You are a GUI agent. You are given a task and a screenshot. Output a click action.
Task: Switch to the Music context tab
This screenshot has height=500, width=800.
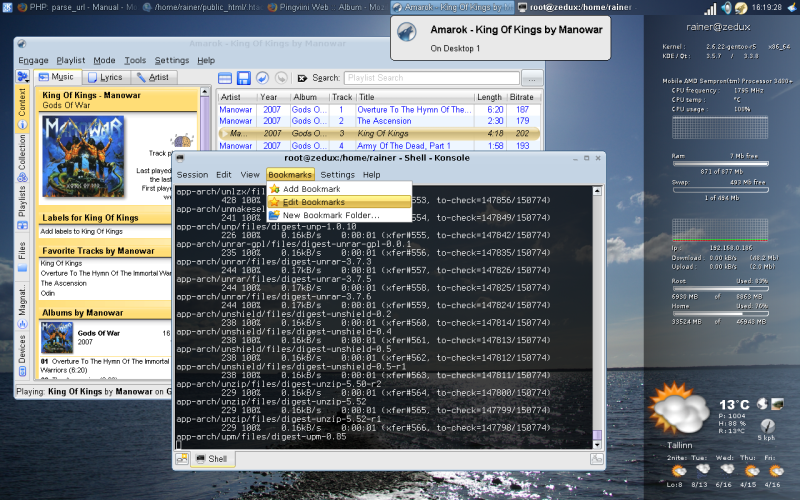pyautogui.click(x=57, y=77)
